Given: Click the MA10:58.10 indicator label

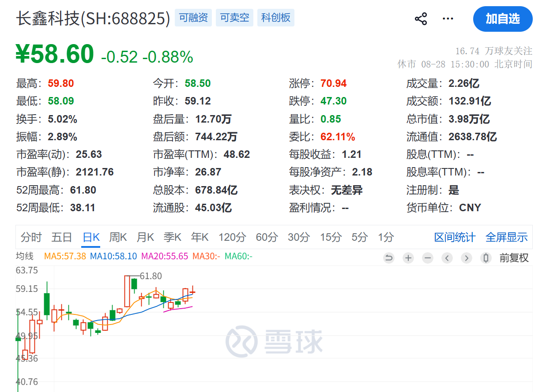Looking at the screenshot, I should [x=113, y=256].
